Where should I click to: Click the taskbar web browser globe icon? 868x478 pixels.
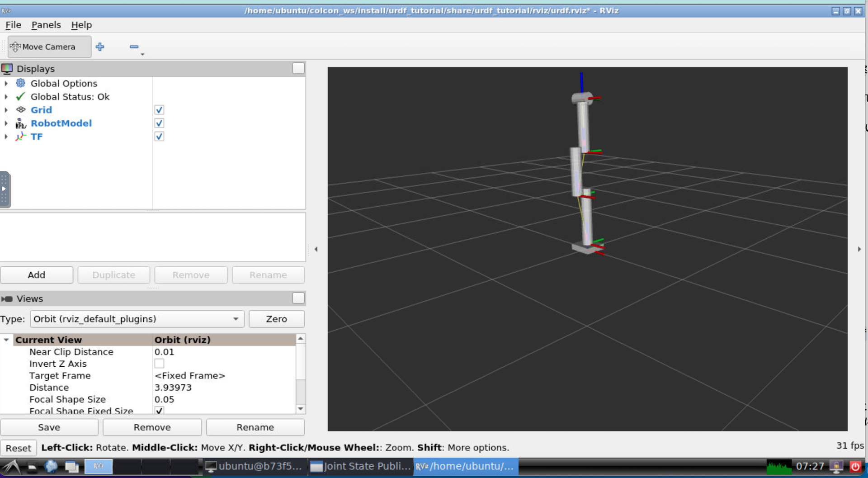pos(51,467)
